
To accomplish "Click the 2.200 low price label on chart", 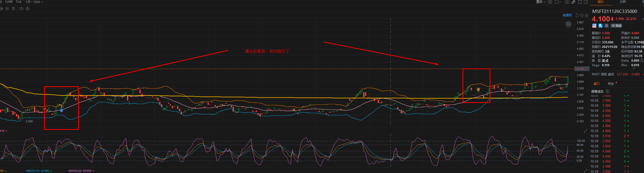I will pyautogui.click(x=29, y=121).
